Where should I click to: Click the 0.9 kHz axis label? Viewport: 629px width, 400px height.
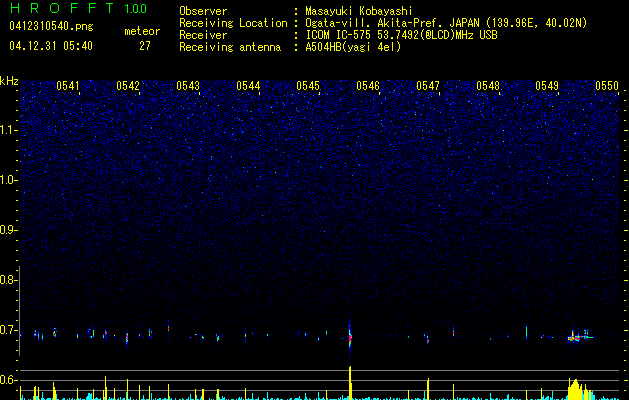coord(9,230)
